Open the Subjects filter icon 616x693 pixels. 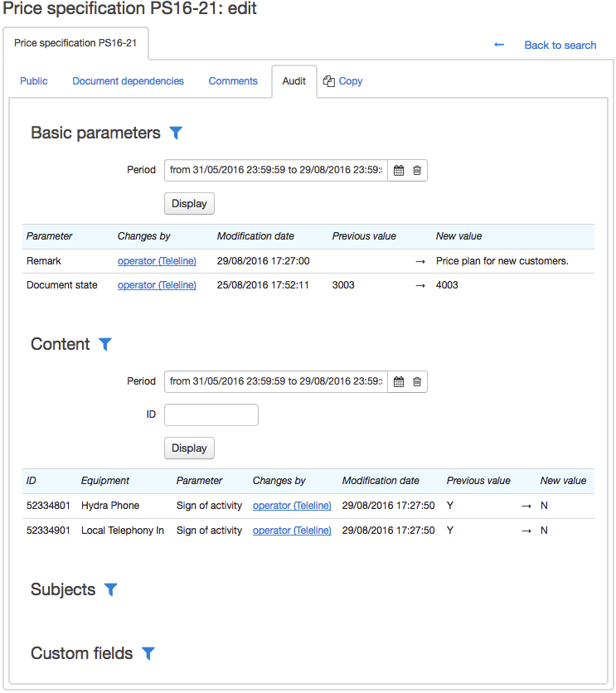[111, 589]
